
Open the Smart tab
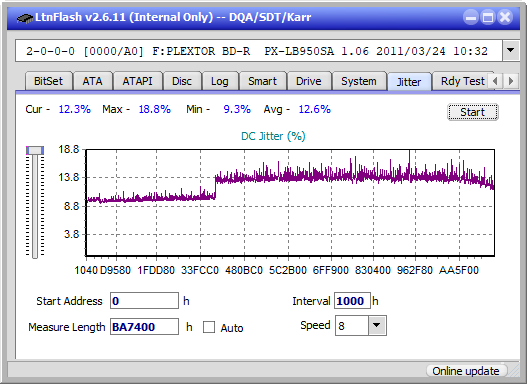[262, 81]
